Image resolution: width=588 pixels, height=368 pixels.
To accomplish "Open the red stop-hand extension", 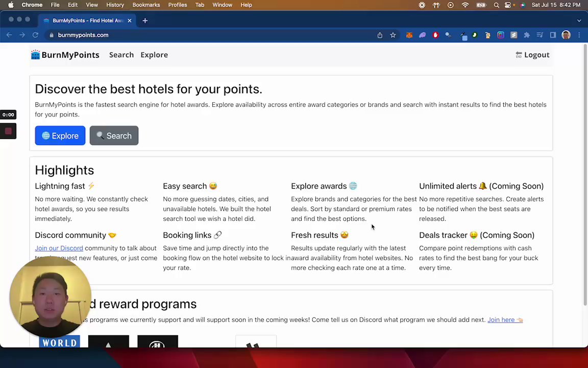I will 435,35.
